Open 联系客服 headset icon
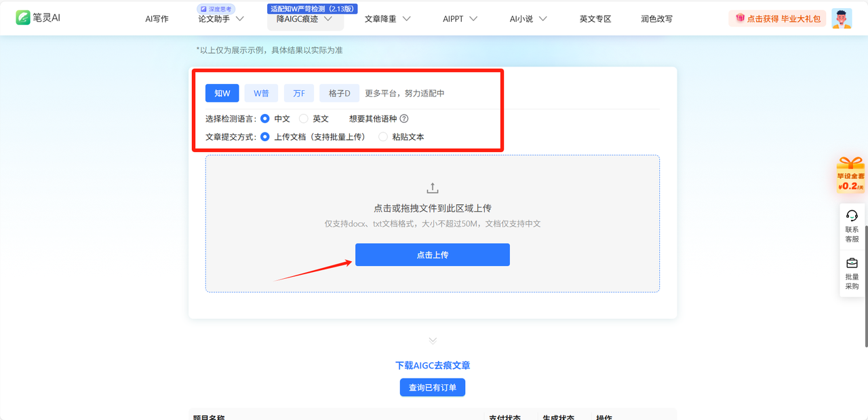Viewport: 868px width, 420px height. (852, 216)
